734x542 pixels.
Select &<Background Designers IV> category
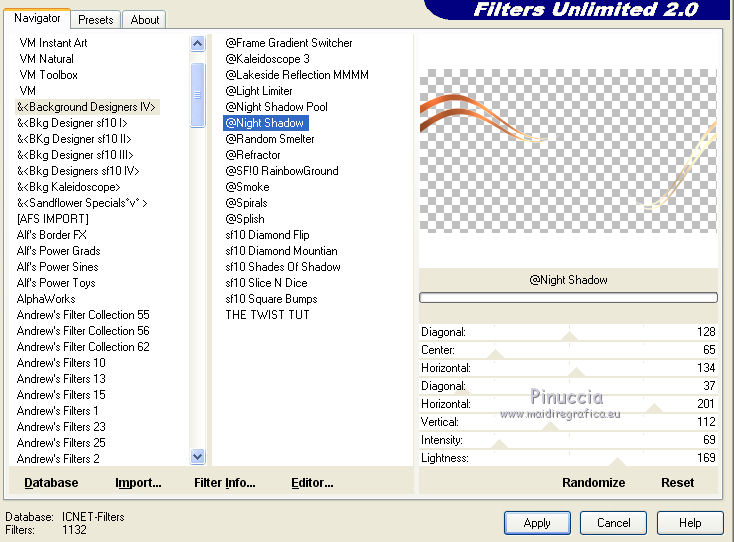click(x=87, y=107)
